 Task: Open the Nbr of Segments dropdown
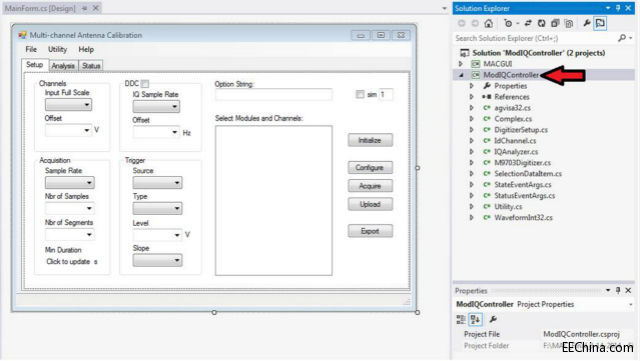(x=70, y=234)
